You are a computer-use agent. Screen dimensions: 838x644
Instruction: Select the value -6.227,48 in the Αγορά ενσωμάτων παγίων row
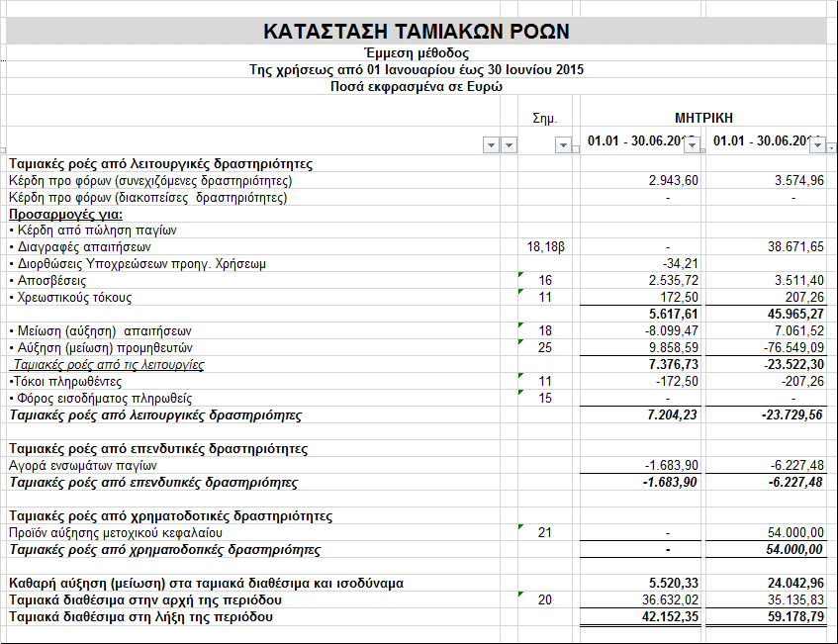[796, 466]
